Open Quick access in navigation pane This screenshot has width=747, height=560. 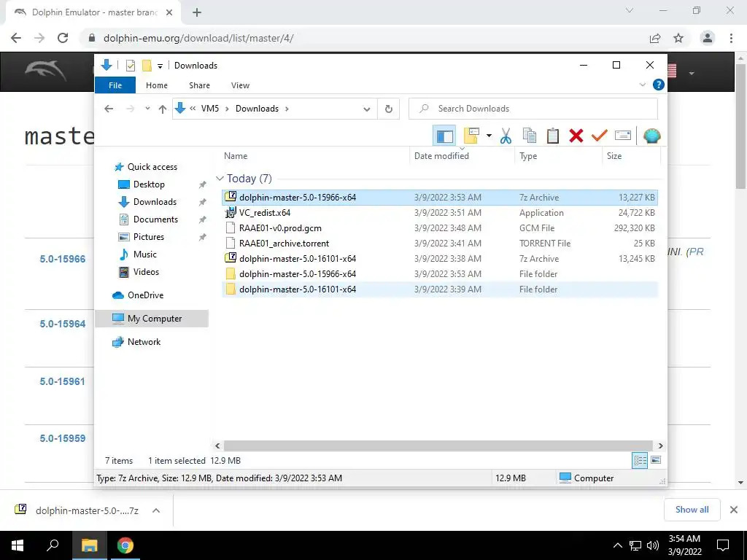tap(152, 167)
